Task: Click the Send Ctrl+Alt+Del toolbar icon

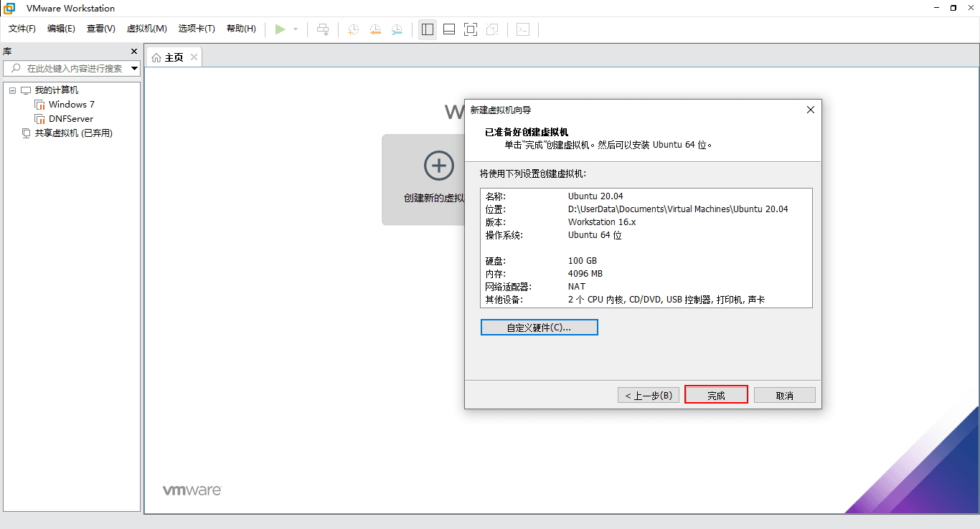Action: point(324,29)
